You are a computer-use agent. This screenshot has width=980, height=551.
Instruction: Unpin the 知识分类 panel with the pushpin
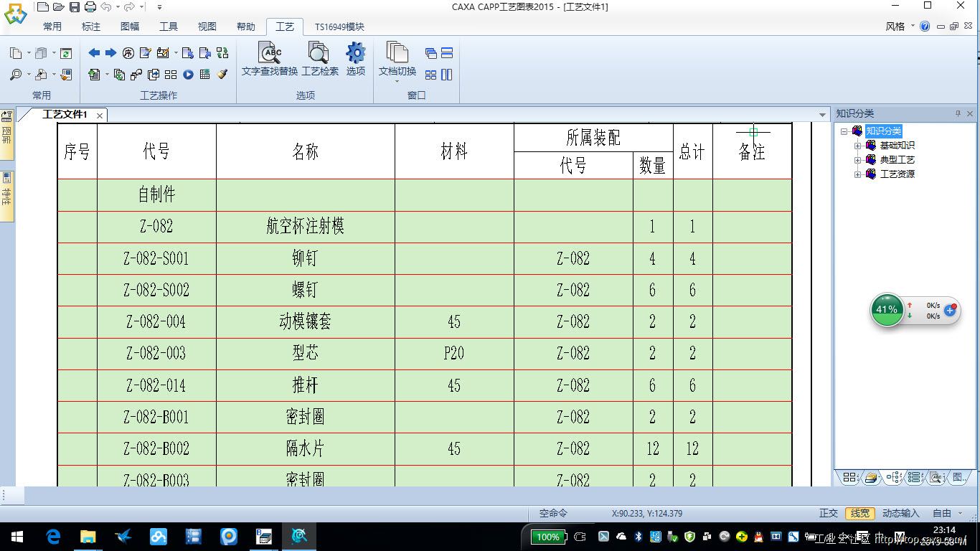click(x=958, y=113)
